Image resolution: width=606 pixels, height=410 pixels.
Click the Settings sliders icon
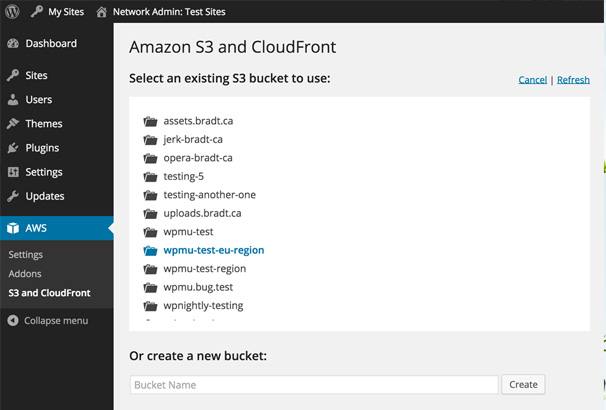pos(13,172)
